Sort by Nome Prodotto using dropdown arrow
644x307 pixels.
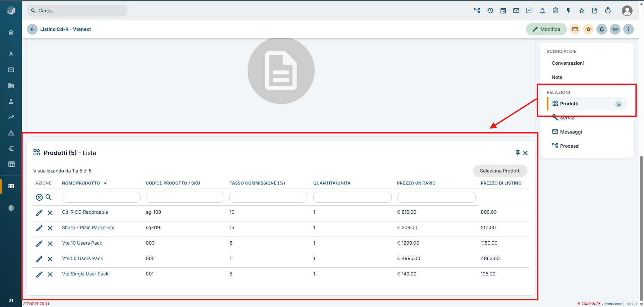click(105, 183)
